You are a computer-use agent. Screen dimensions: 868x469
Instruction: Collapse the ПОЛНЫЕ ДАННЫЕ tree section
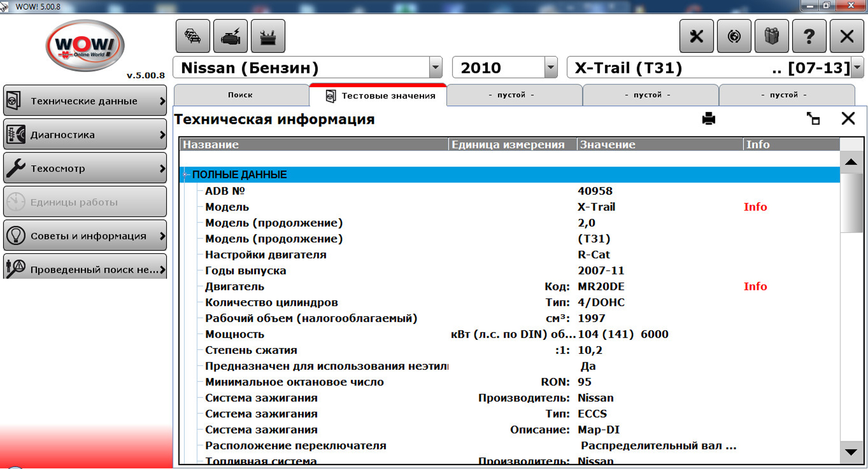pos(186,175)
